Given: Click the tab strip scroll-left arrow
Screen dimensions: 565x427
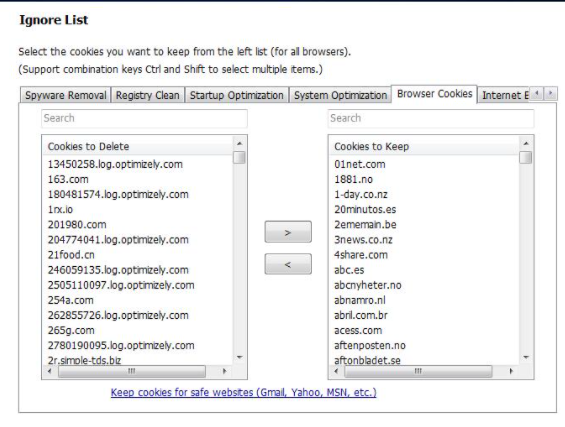Looking at the screenshot, I should click(x=537, y=94).
